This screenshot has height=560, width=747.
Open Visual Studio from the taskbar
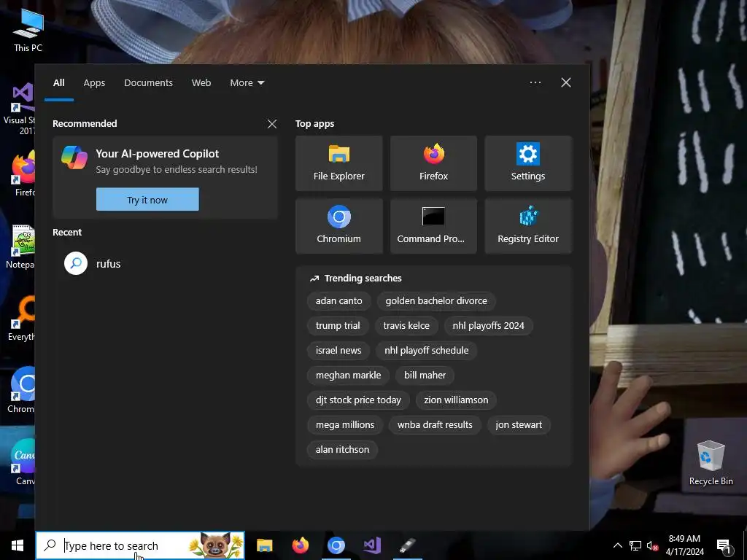(371, 545)
